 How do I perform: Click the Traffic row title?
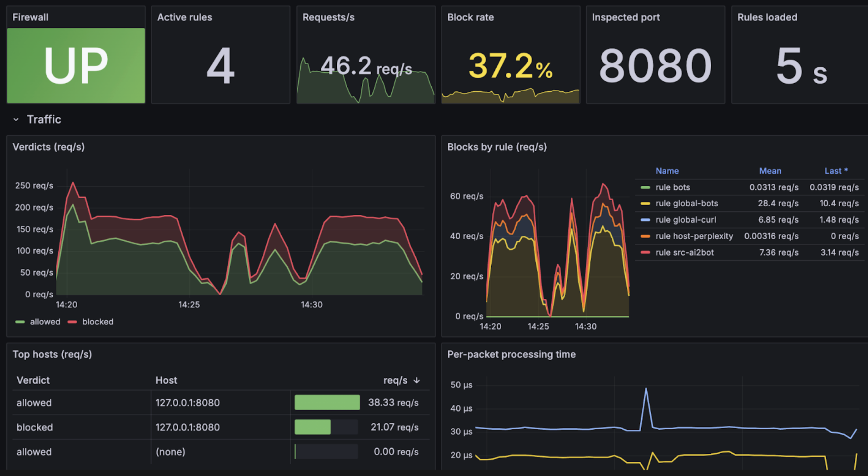44,119
